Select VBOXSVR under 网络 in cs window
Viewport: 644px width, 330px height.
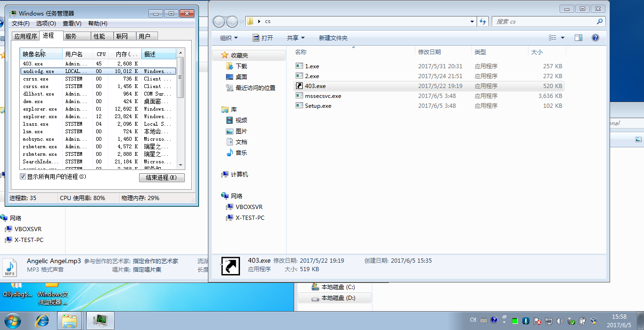tap(249, 207)
